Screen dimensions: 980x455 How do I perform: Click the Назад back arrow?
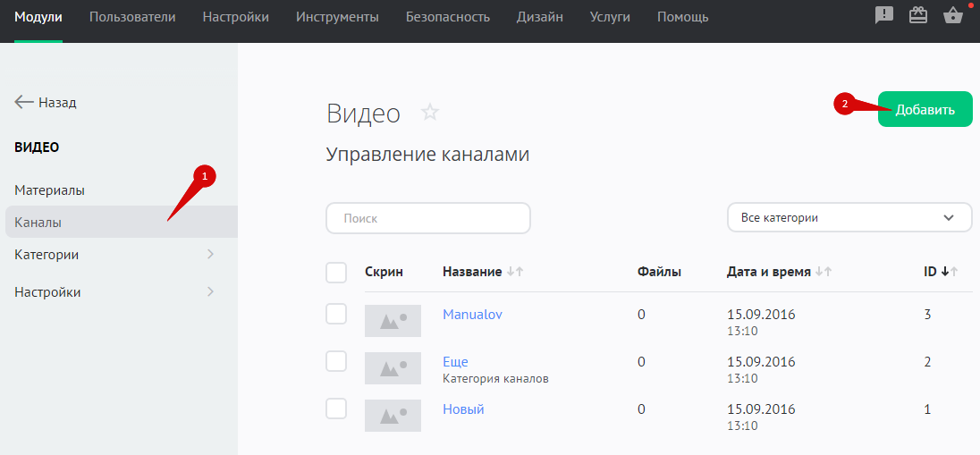point(25,102)
